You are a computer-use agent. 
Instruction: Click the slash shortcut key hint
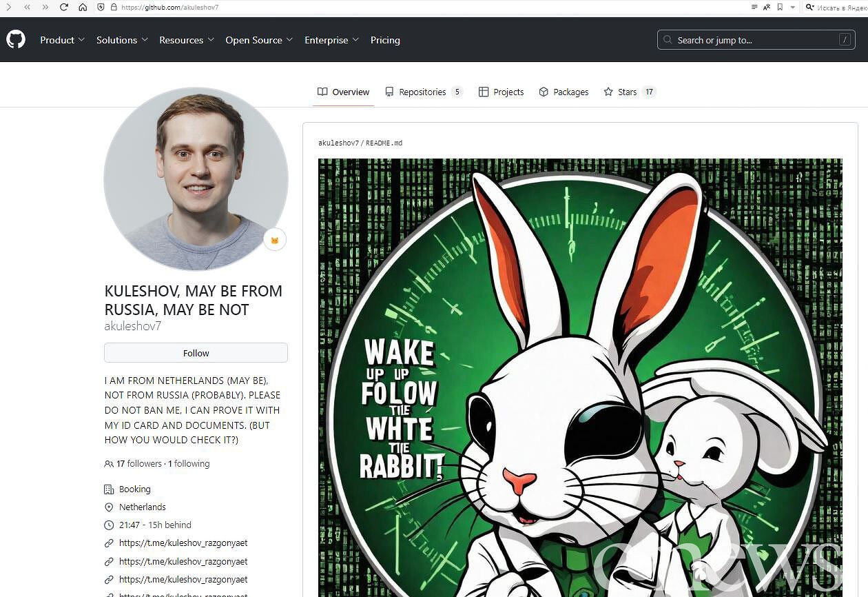(x=845, y=40)
